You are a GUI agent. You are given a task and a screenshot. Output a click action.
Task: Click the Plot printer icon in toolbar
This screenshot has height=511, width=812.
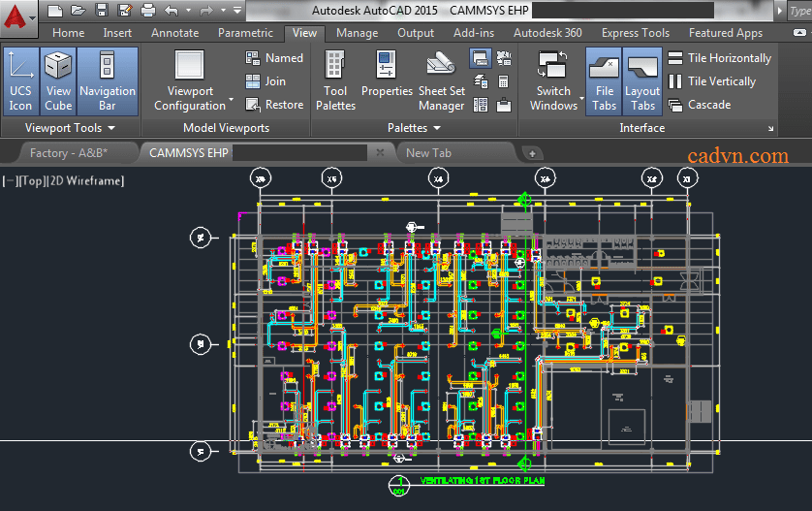(x=148, y=11)
